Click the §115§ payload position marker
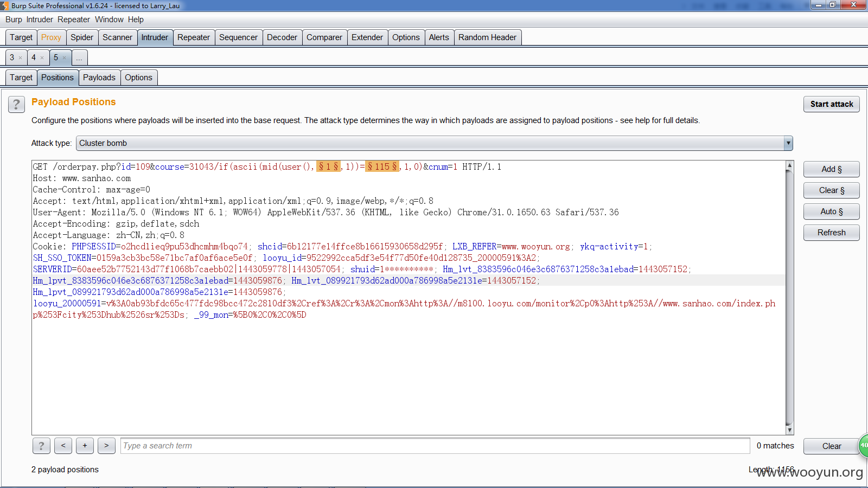 click(382, 166)
